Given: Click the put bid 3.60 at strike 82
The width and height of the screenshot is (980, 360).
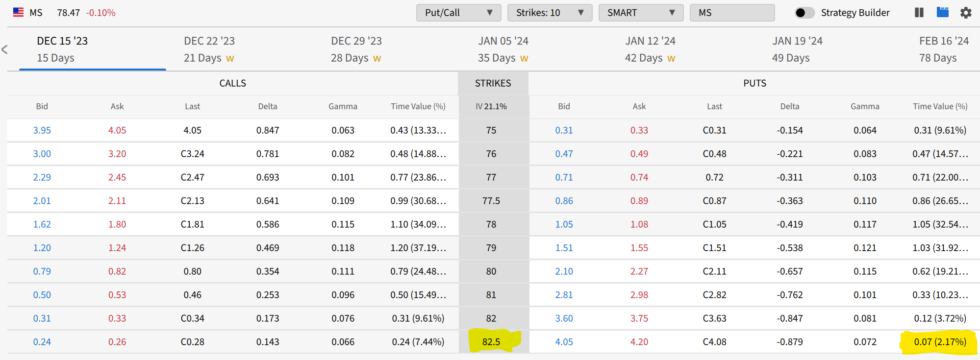Looking at the screenshot, I should click(564, 318).
